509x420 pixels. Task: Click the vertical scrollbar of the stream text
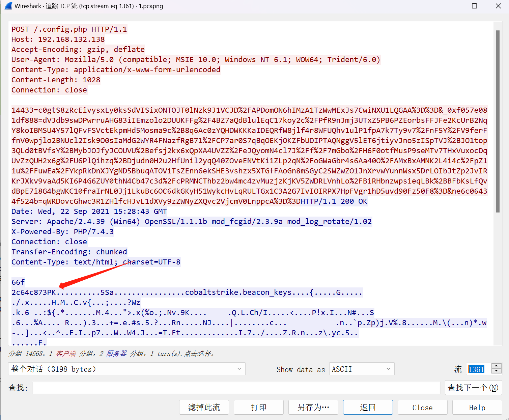498,121
